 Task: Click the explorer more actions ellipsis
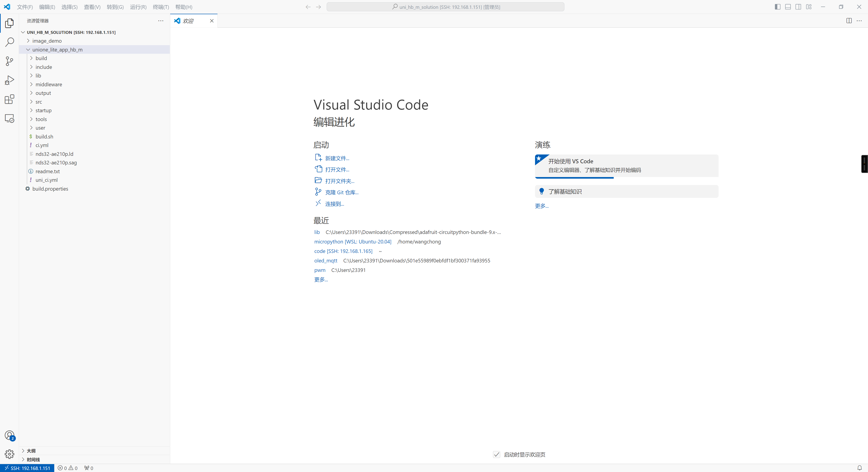[x=161, y=21]
